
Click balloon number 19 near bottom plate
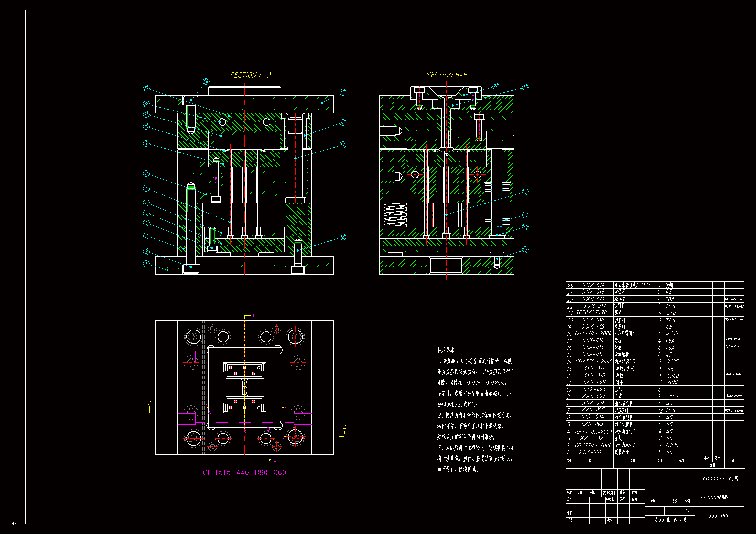pyautogui.click(x=525, y=250)
